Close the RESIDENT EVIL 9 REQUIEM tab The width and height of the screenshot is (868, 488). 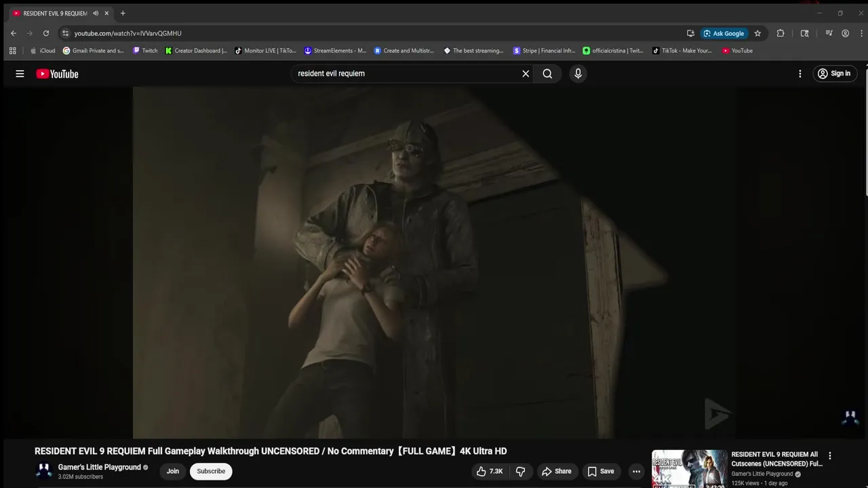click(106, 13)
